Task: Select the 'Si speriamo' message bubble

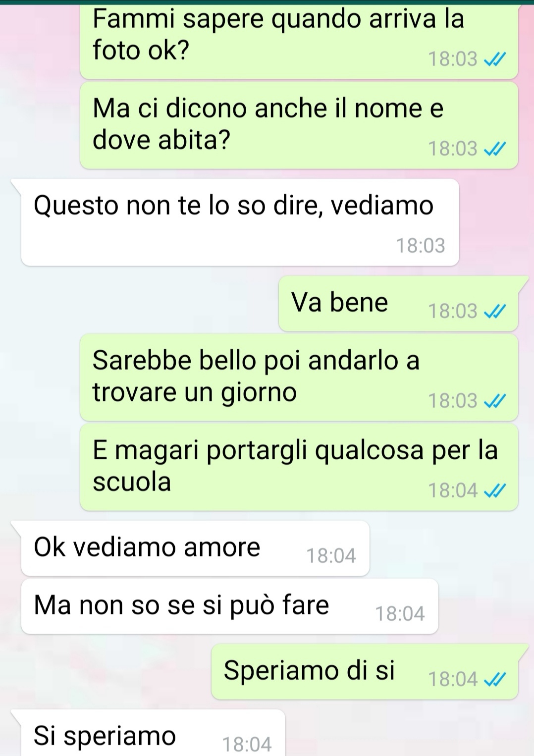Action: pyautogui.click(x=153, y=733)
